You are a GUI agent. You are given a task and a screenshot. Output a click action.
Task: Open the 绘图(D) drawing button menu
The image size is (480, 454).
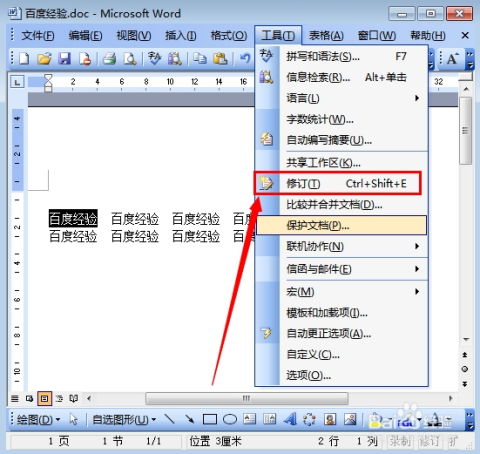(38, 419)
